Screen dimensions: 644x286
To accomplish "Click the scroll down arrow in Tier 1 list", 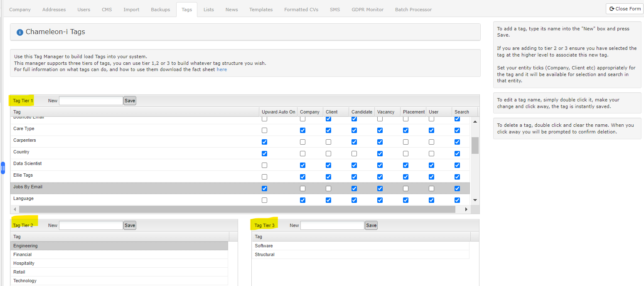I will pyautogui.click(x=475, y=200).
